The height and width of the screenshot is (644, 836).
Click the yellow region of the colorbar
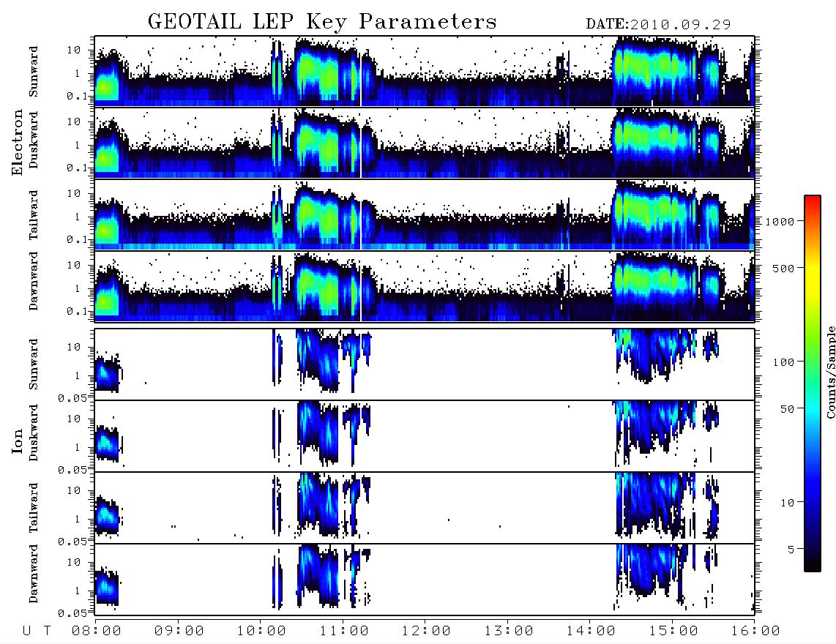pos(813,277)
